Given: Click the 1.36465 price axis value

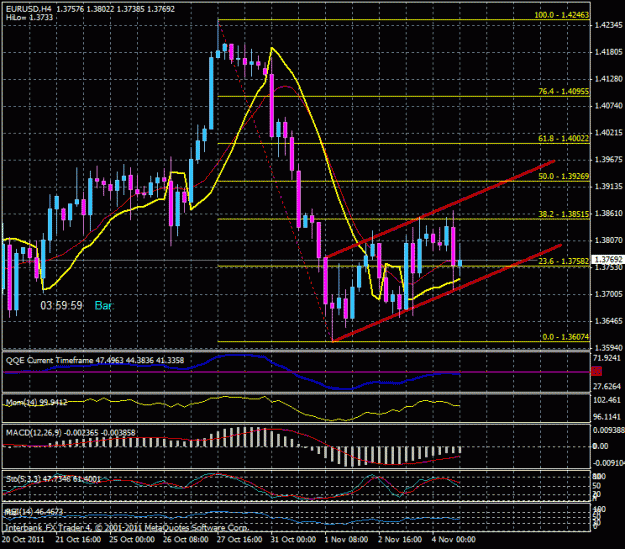Looking at the screenshot, I should click(x=608, y=321).
